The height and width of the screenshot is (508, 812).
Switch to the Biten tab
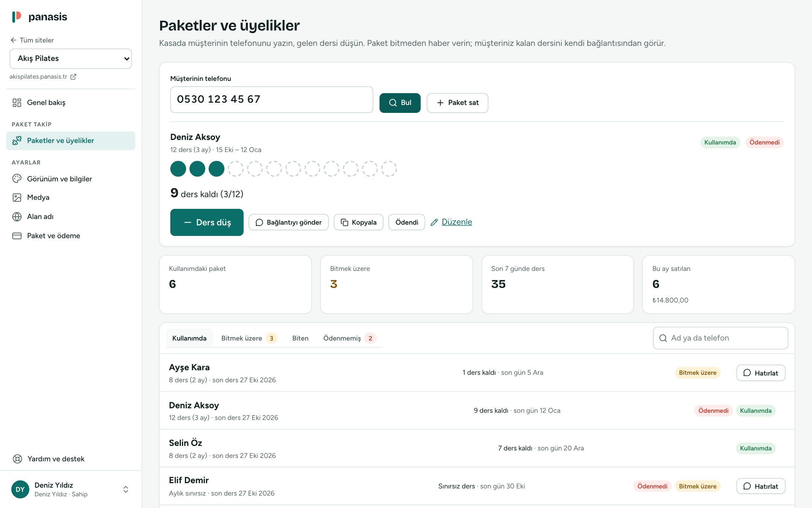pos(300,338)
